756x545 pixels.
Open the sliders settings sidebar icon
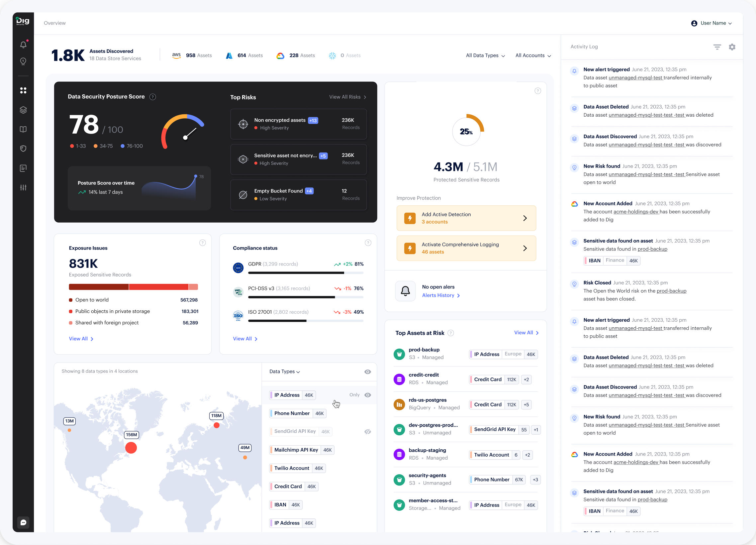pos(23,187)
